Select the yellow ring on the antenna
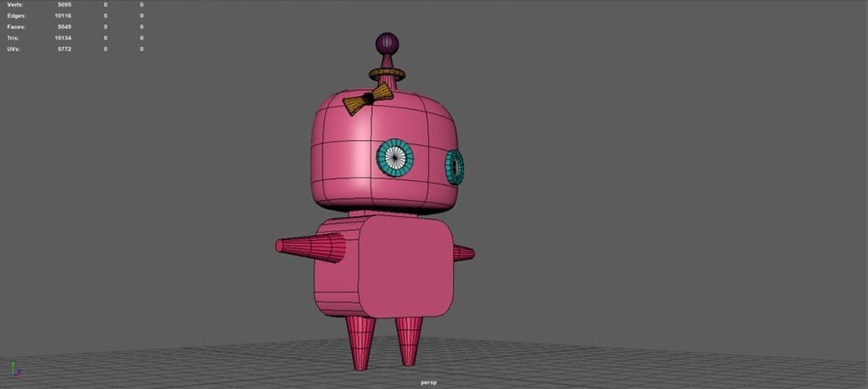868x389 pixels. 387,74
